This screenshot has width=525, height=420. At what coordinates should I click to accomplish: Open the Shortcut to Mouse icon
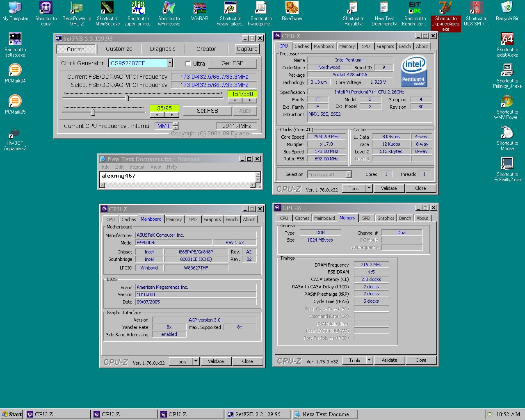coord(507,138)
